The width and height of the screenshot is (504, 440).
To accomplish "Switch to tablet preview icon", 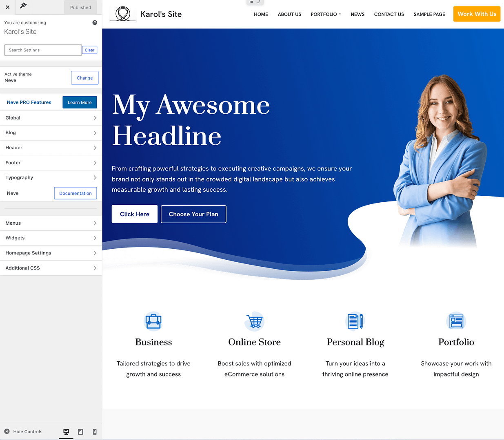I will point(80,431).
